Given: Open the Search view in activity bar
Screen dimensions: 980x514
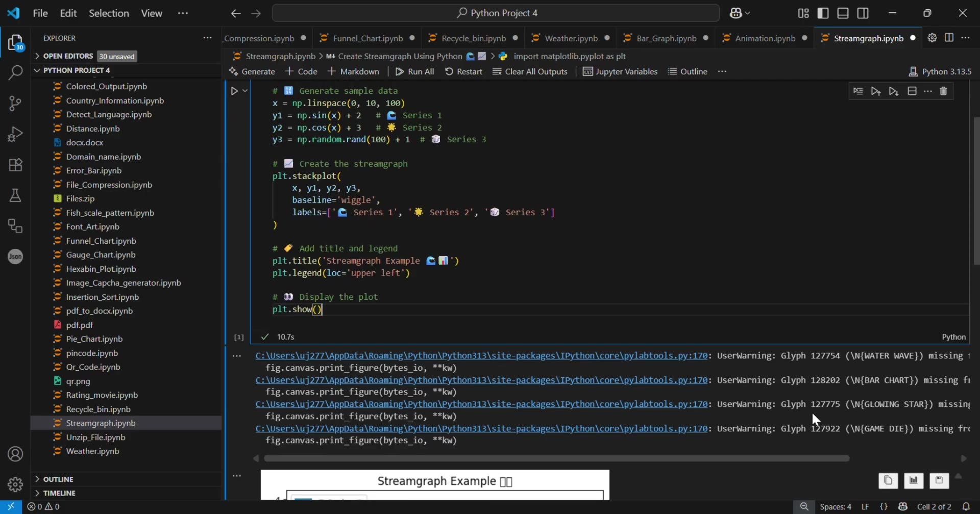Looking at the screenshot, I should 15,73.
